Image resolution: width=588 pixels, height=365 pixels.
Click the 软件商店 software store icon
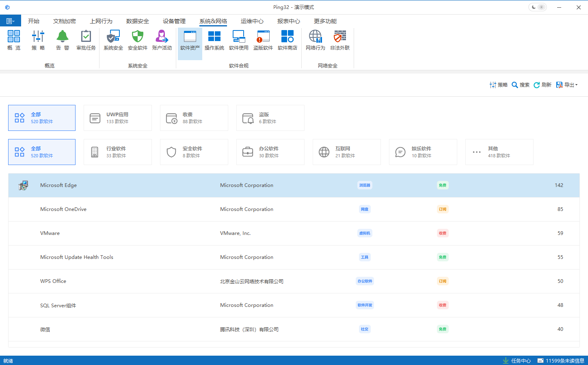click(x=287, y=40)
